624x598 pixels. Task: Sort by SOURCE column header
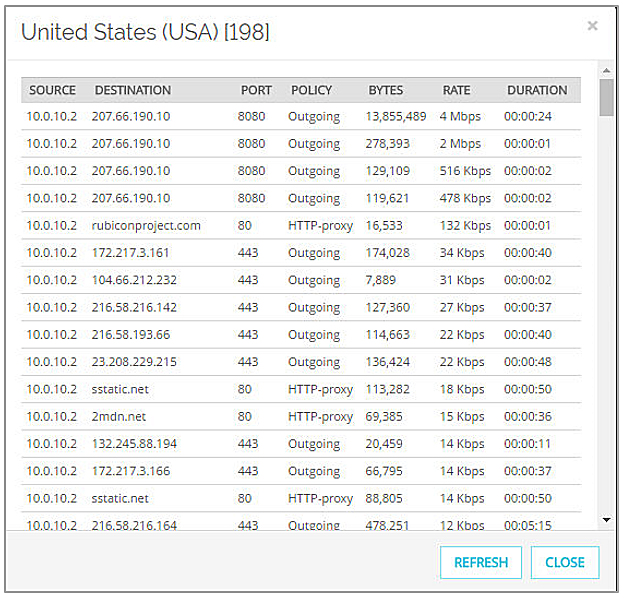(52, 90)
